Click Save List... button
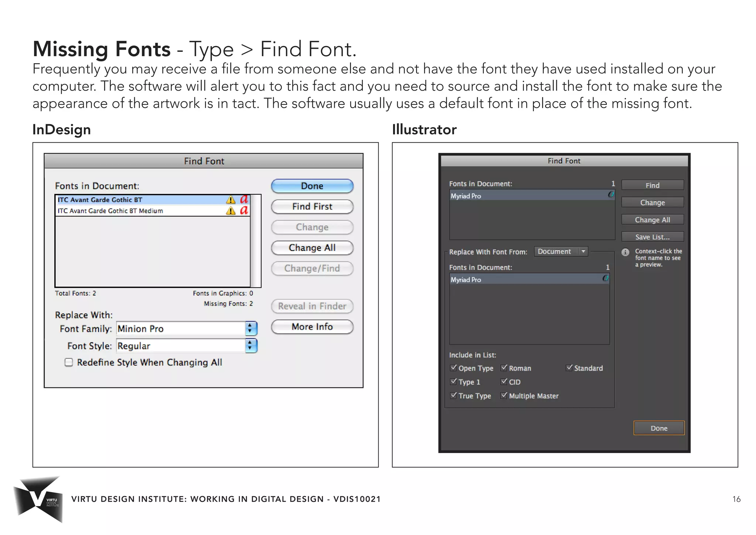 pyautogui.click(x=653, y=237)
